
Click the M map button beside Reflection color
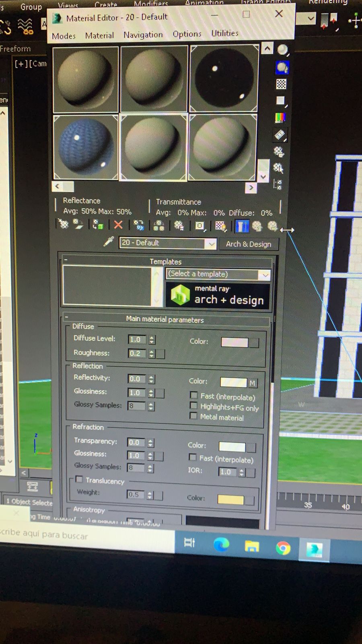click(252, 383)
